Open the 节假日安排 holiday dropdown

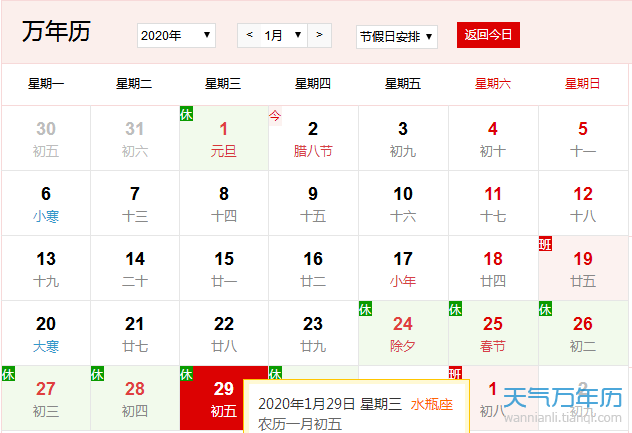(397, 37)
